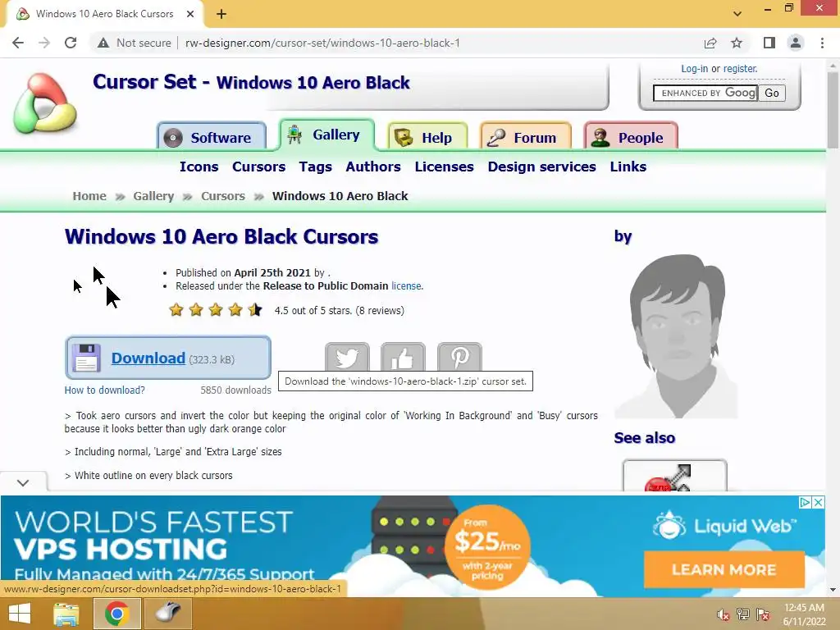
Task: Close the Windows 10 Aero Black Cursors tab
Action: click(x=190, y=14)
